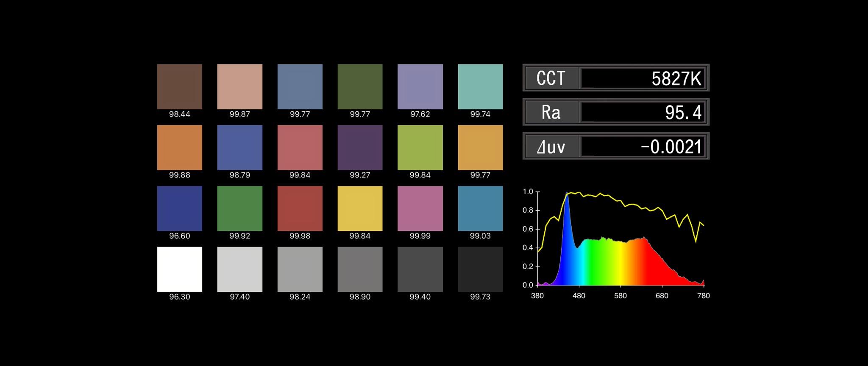Select the magenta swatch labeled 99.99
Screen dimensions: 868x366
pos(420,208)
